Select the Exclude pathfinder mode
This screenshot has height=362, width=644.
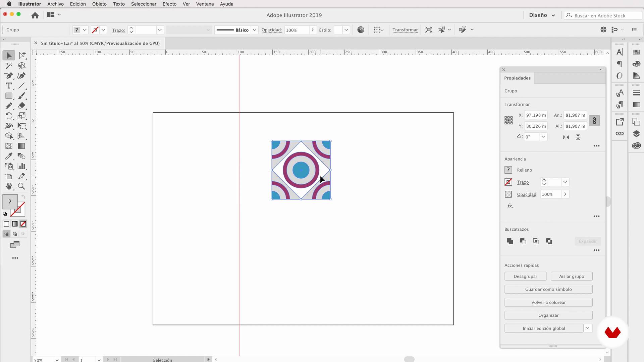[549, 241]
